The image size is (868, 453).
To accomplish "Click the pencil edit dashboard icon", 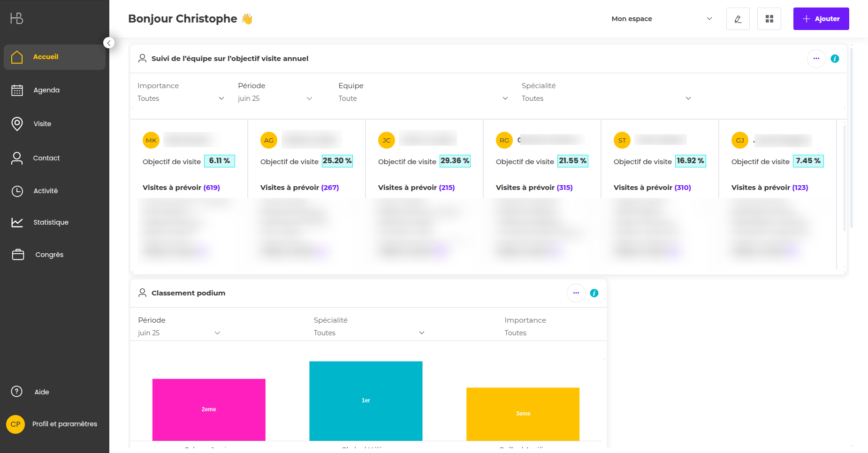I will coord(738,19).
